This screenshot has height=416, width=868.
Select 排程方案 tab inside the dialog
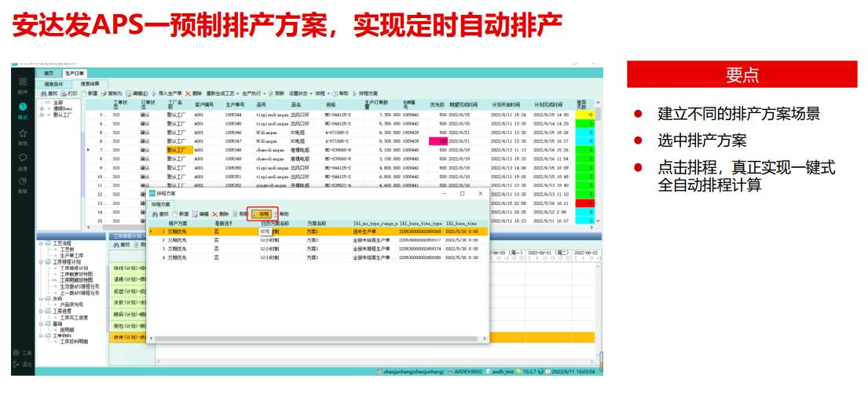[160, 204]
